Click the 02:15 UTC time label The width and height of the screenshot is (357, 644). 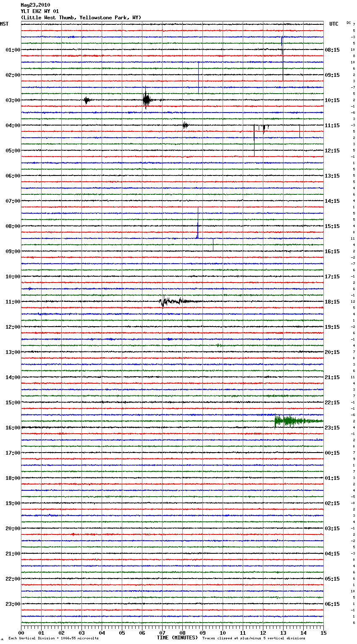click(x=332, y=503)
